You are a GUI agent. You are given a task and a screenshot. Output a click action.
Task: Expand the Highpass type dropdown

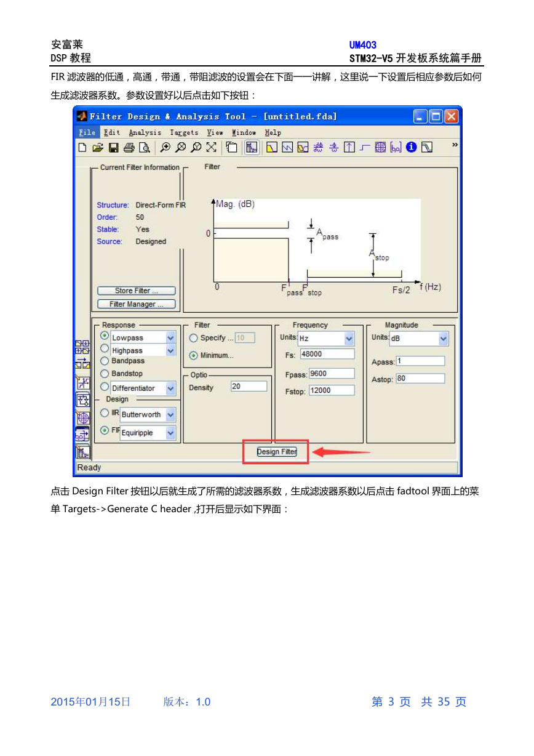click(x=171, y=350)
